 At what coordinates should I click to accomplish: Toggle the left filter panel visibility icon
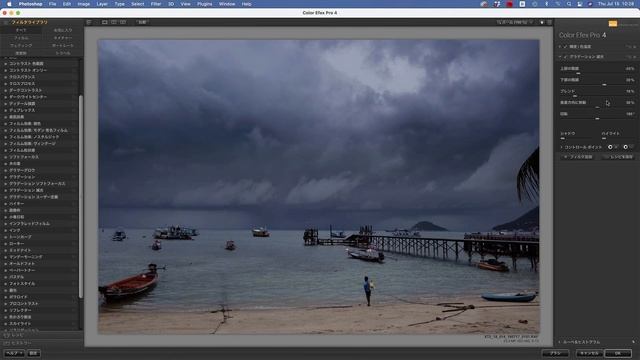pyautogui.click(x=89, y=22)
